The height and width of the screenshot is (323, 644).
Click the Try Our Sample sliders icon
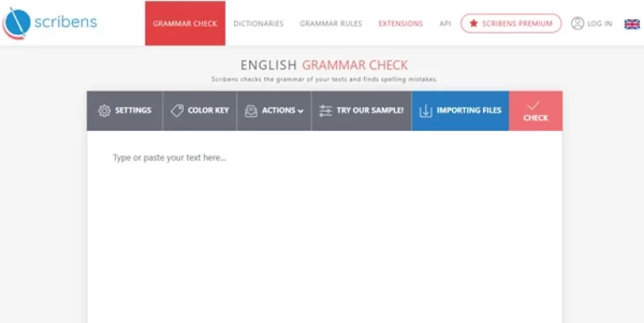click(x=325, y=111)
